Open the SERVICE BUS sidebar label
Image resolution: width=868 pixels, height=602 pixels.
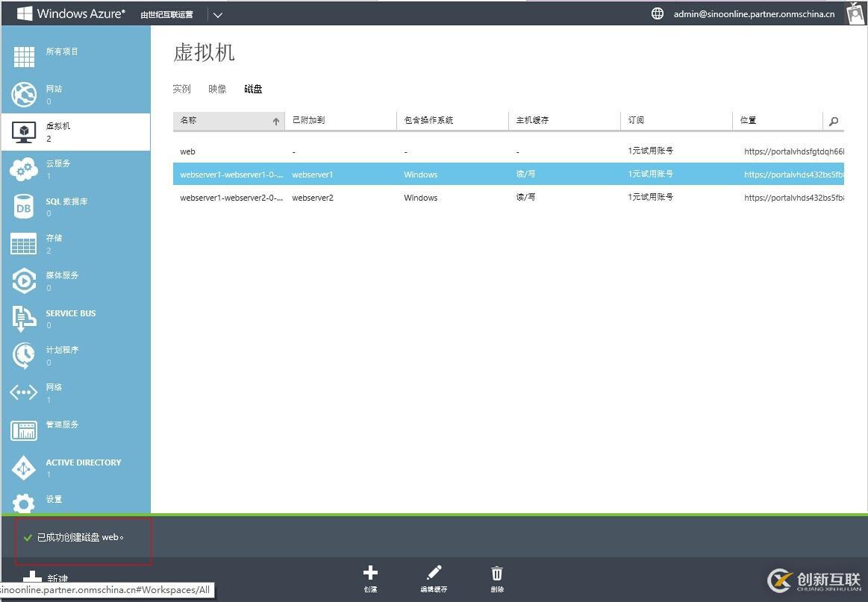[x=71, y=313]
